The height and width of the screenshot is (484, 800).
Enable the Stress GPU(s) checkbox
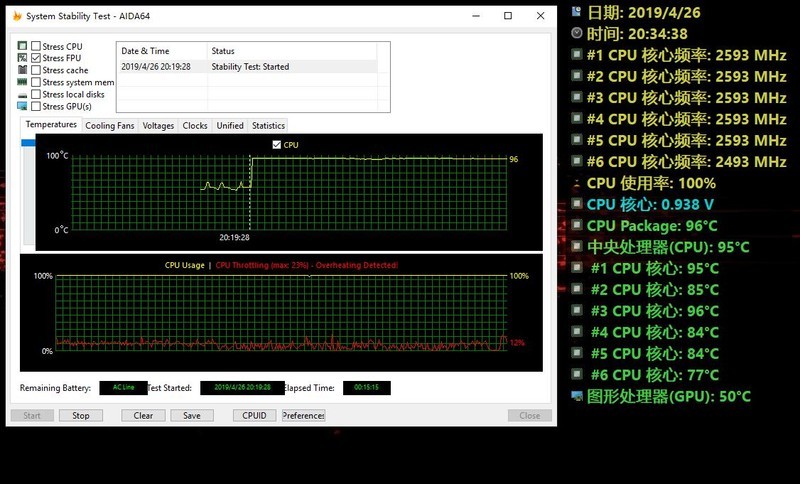[36, 107]
